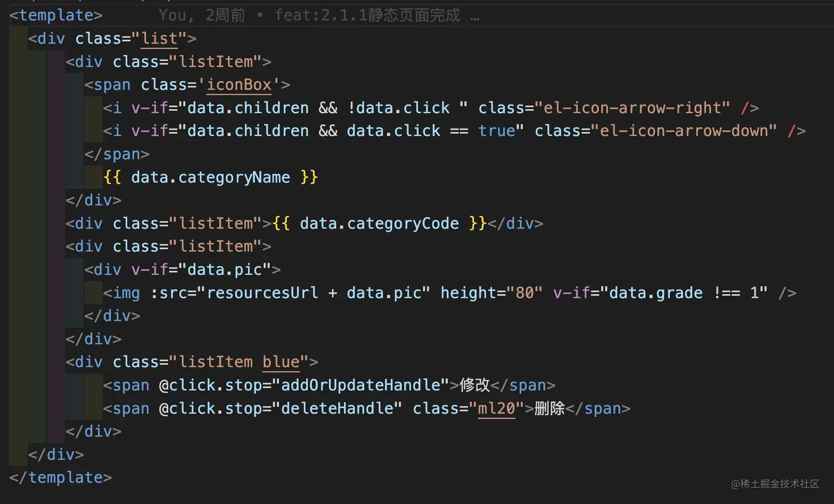The height and width of the screenshot is (504, 834).
Task: Click the 'addOrUpdateHandle' handler name
Action: (x=361, y=385)
